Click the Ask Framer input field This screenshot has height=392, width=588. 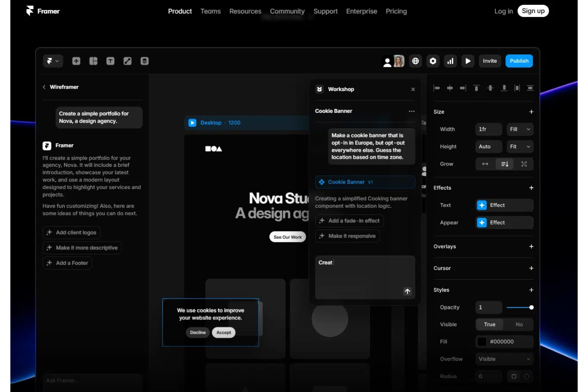92,380
